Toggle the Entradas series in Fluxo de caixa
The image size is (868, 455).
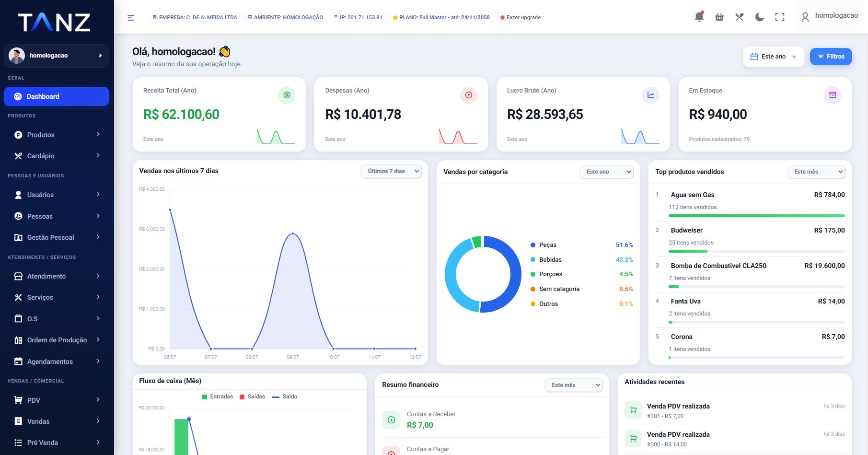coord(218,397)
